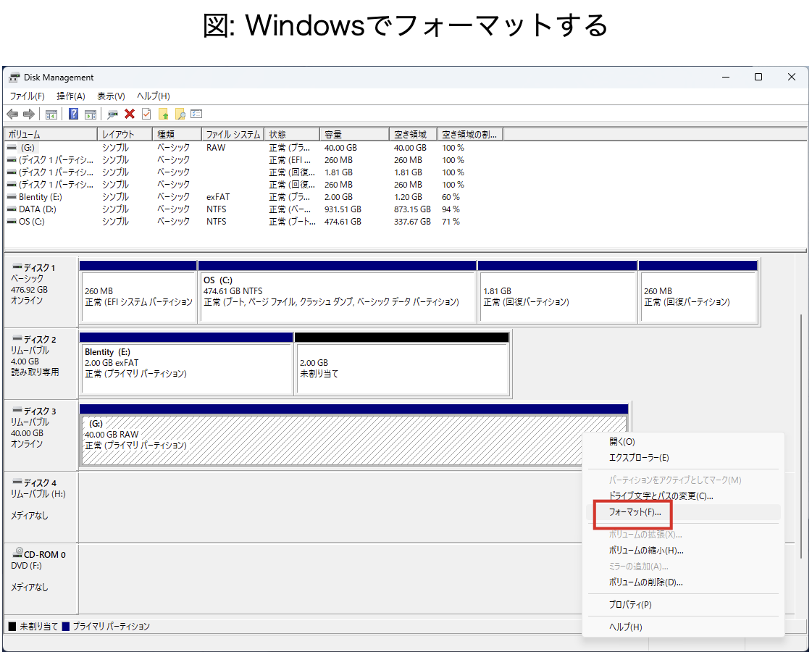
Task: Click the drive icon beside Blentity (E:) row
Action: [x=12, y=197]
